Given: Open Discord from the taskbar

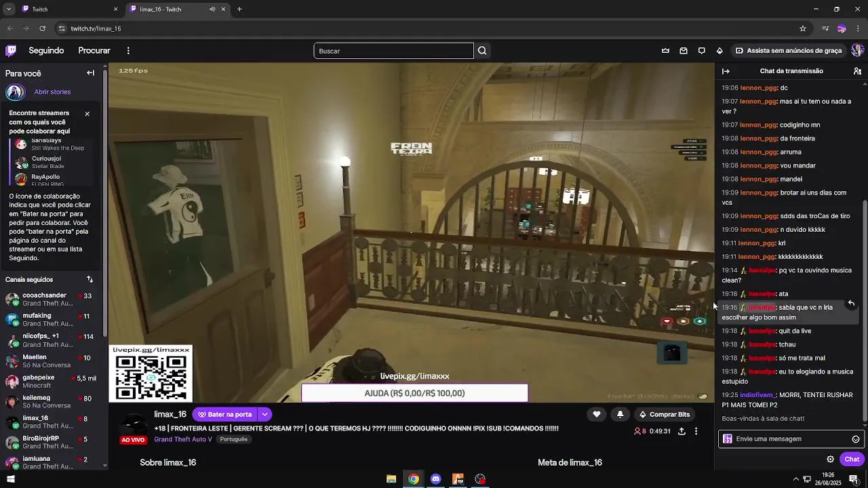Looking at the screenshot, I should [436, 479].
